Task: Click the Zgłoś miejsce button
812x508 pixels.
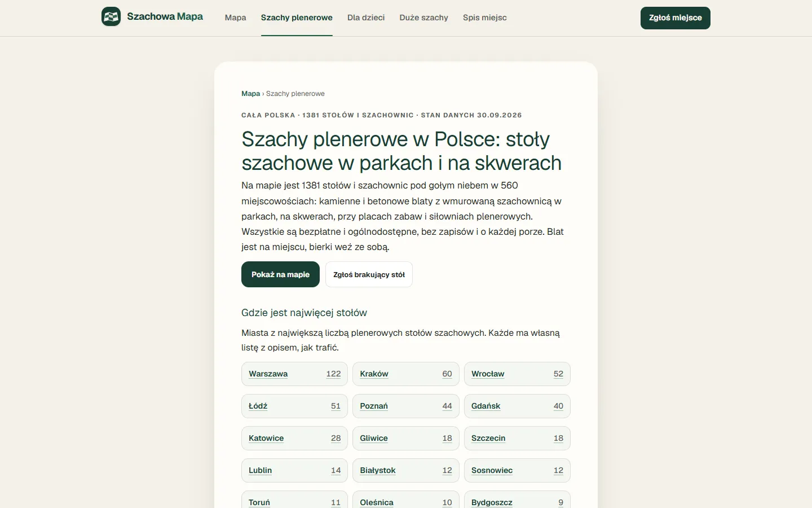Action: click(675, 18)
